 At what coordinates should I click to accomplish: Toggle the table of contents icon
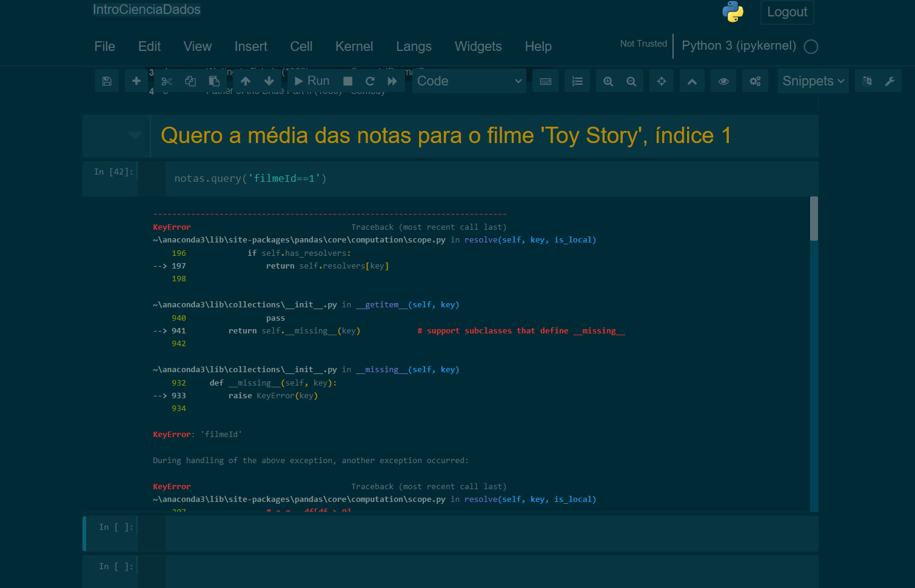click(577, 81)
